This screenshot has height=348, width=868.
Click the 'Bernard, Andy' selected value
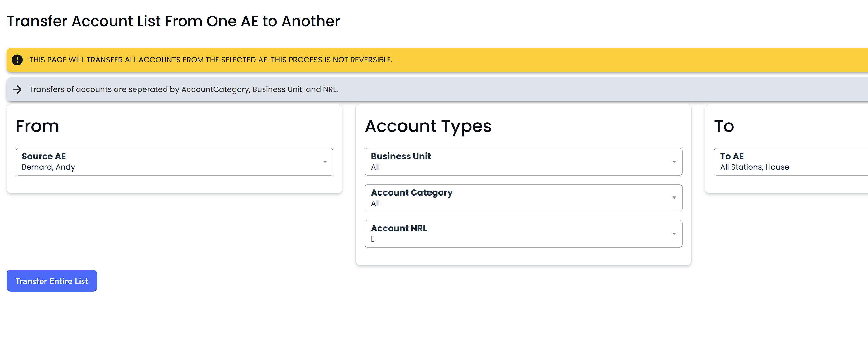[x=49, y=167]
